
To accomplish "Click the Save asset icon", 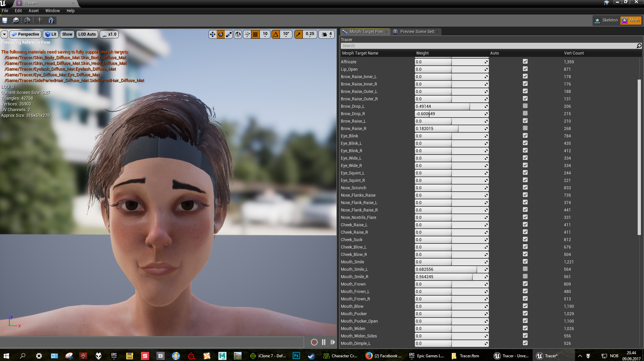I will pos(5,21).
